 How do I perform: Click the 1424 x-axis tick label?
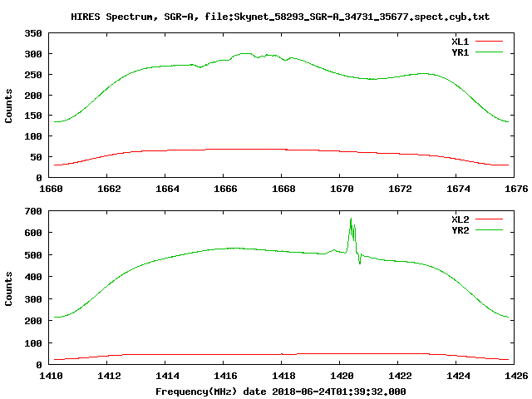pos(458,376)
